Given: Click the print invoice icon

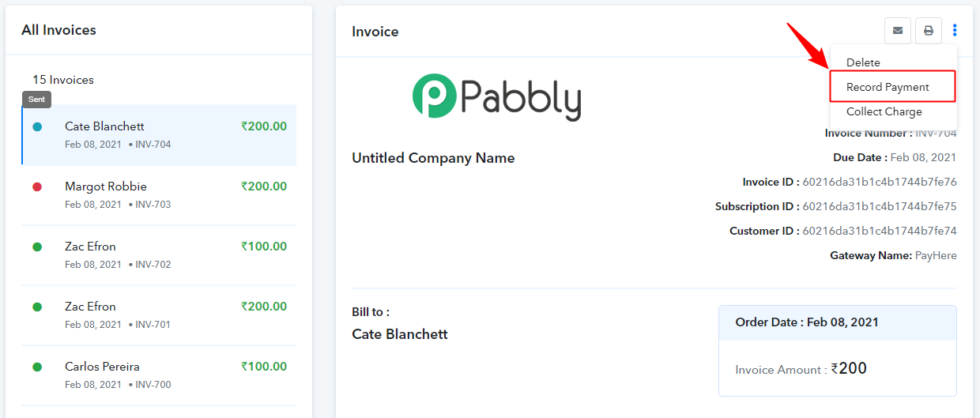Looking at the screenshot, I should (929, 31).
